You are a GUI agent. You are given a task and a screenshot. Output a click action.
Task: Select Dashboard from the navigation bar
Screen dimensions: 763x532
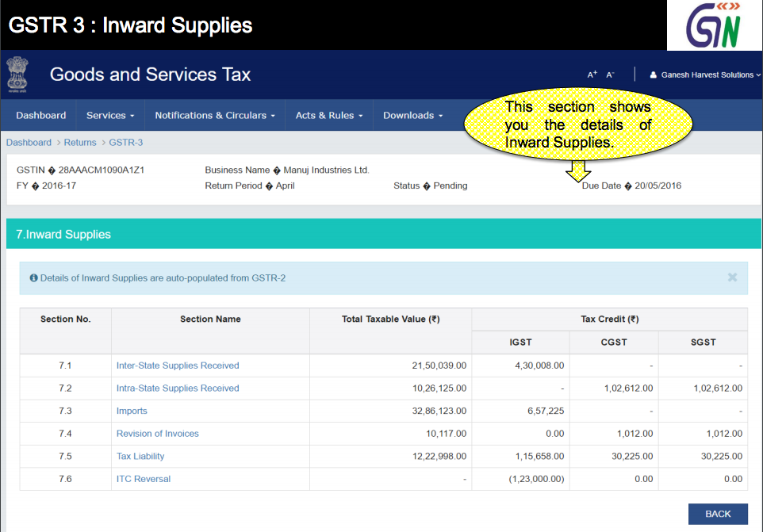click(40, 115)
